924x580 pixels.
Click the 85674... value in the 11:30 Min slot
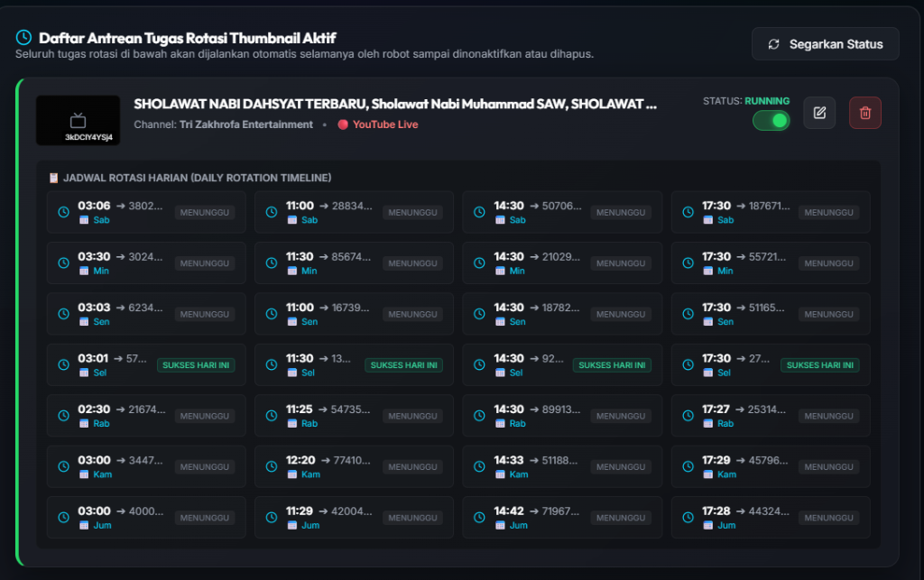[351, 257]
